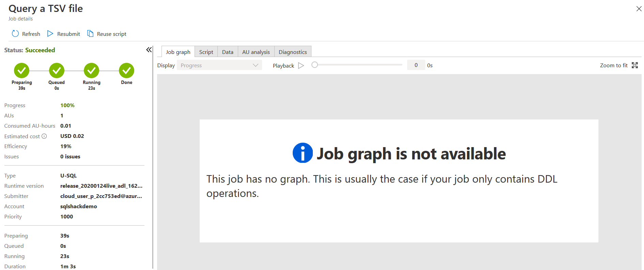Click the Playback slider handle
Viewport: 644px width, 270px height.
pyautogui.click(x=315, y=65)
